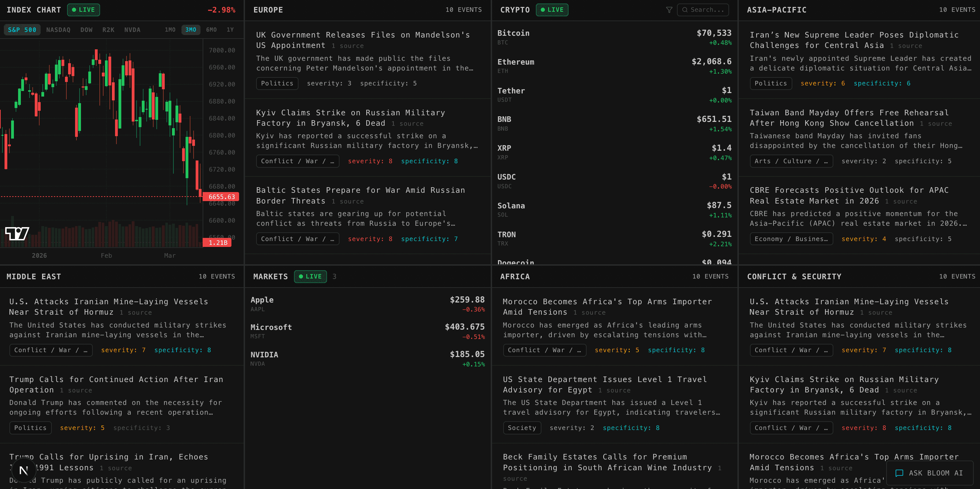
Task: Click the 10 EVENTS counter on the Europe panel
Action: coord(465,10)
